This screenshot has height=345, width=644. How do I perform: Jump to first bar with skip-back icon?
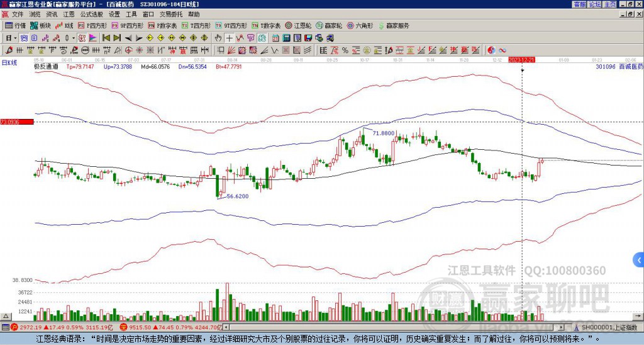[x=106, y=38]
